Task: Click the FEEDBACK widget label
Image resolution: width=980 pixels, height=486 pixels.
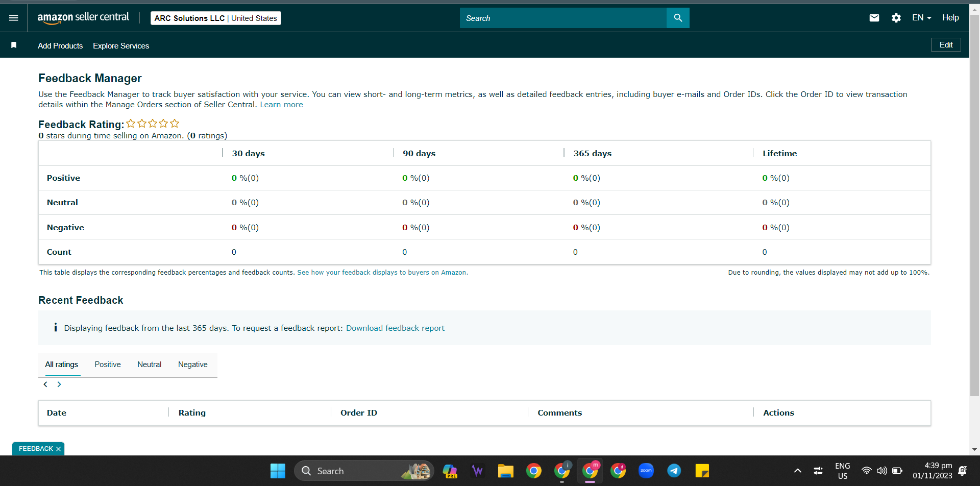Action: (x=36, y=449)
